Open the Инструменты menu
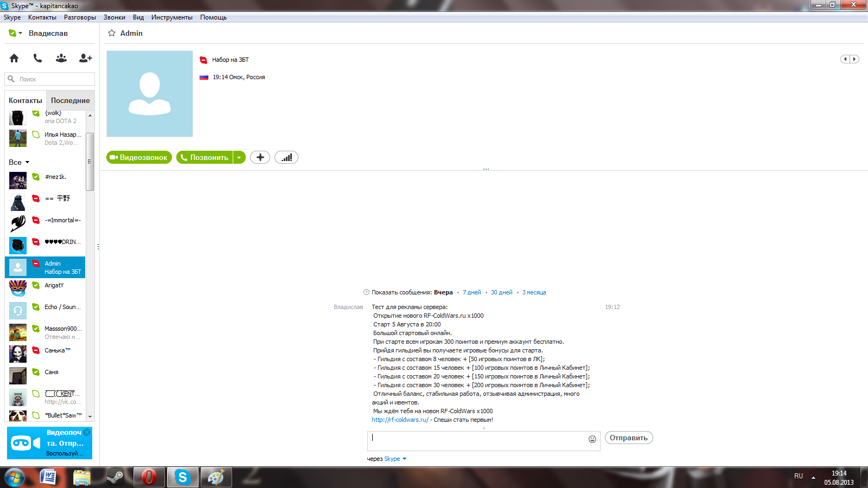 tap(172, 17)
